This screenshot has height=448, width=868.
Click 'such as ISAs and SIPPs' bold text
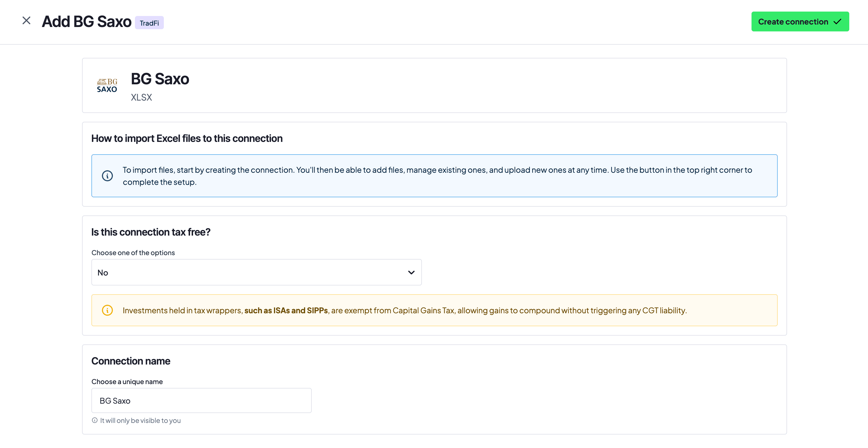[x=286, y=311]
